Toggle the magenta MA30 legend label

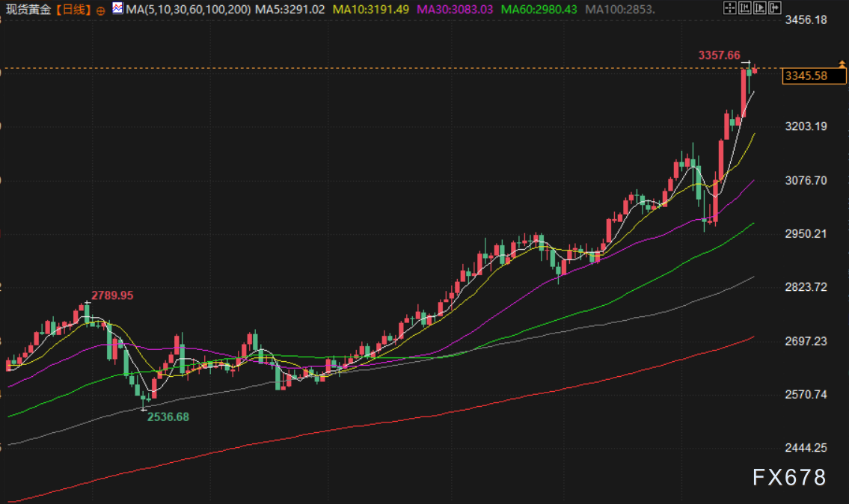[x=454, y=10]
